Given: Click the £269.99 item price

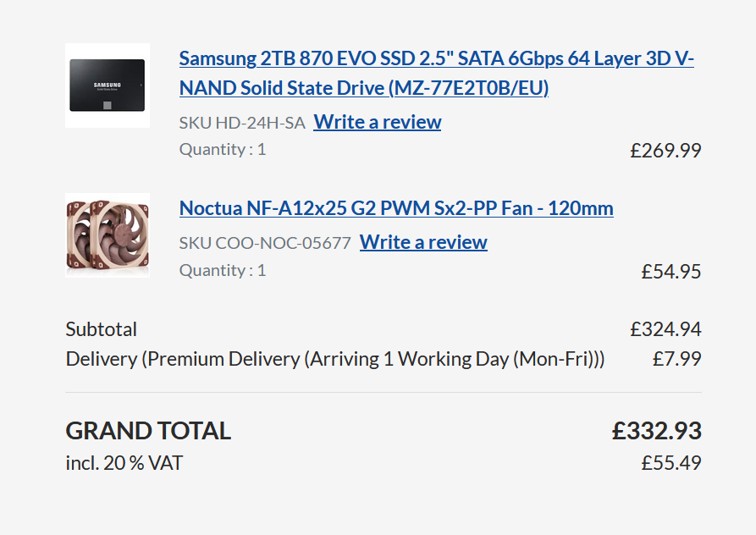Looking at the screenshot, I should tap(665, 151).
